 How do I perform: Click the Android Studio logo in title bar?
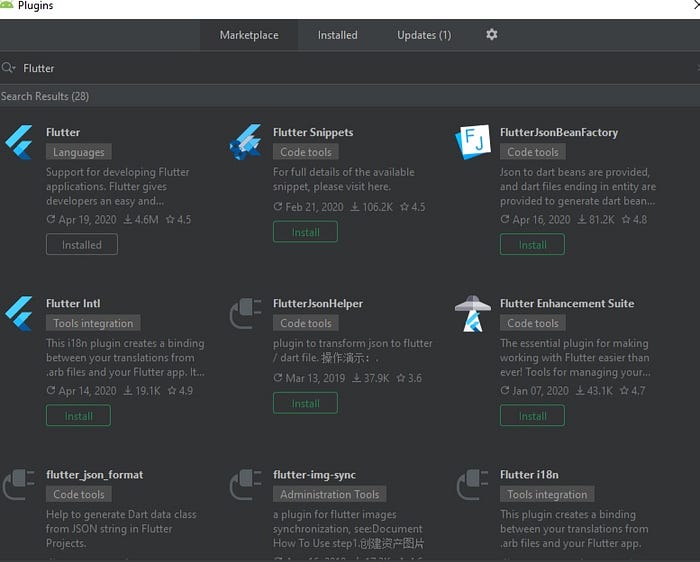click(7, 5)
